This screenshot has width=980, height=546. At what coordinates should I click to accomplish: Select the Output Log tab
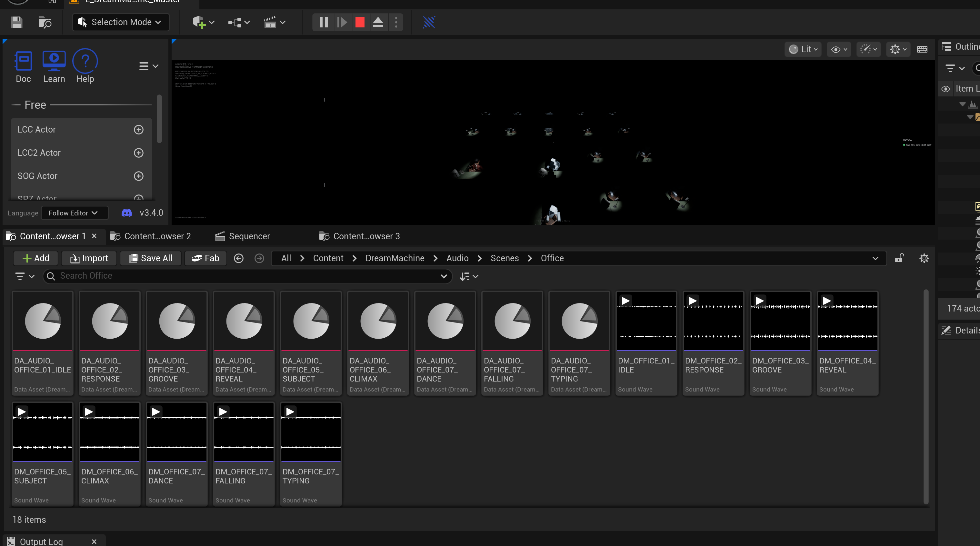41,541
